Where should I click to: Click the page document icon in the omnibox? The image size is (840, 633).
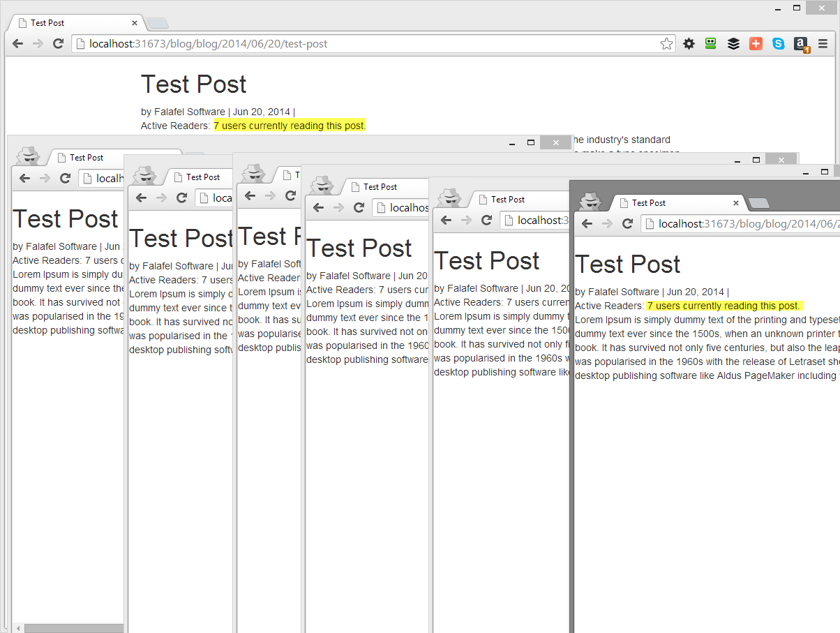pyautogui.click(x=80, y=43)
